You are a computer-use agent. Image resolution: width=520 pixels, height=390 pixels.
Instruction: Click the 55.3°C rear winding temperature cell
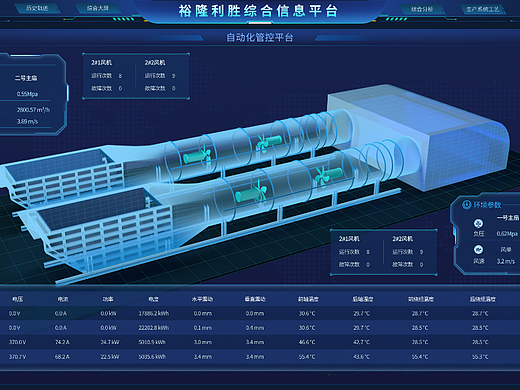[x=480, y=357]
